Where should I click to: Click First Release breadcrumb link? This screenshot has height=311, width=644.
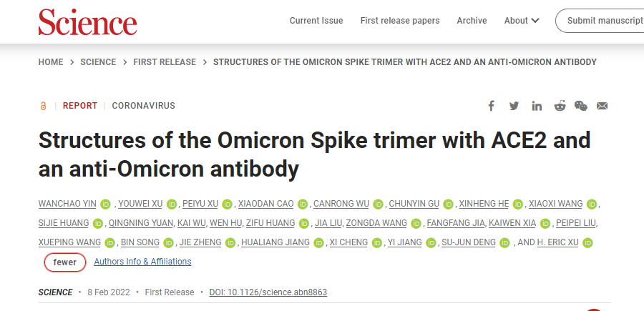tap(165, 62)
